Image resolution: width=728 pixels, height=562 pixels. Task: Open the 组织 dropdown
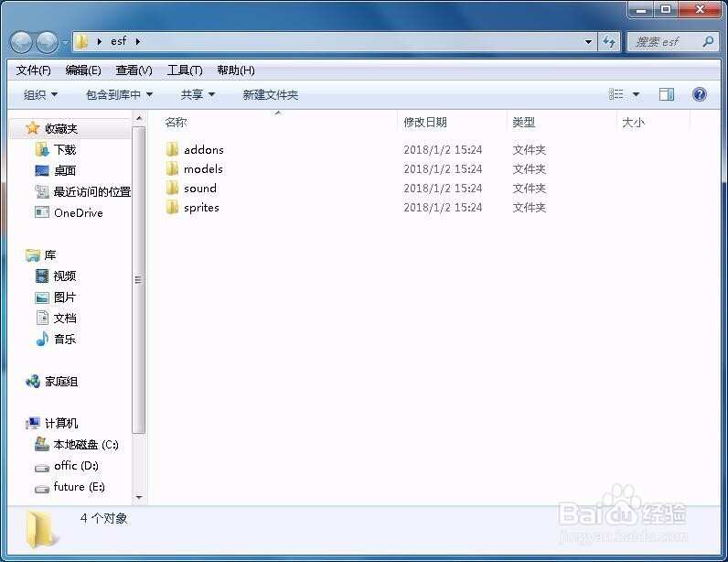(x=40, y=95)
